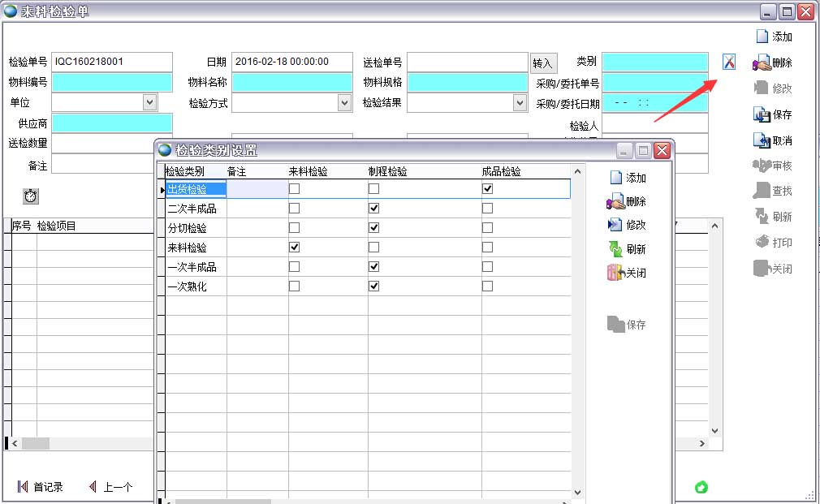
Task: Toggle 制程检验 checkbox for 分切检验 row
Action: (x=373, y=227)
